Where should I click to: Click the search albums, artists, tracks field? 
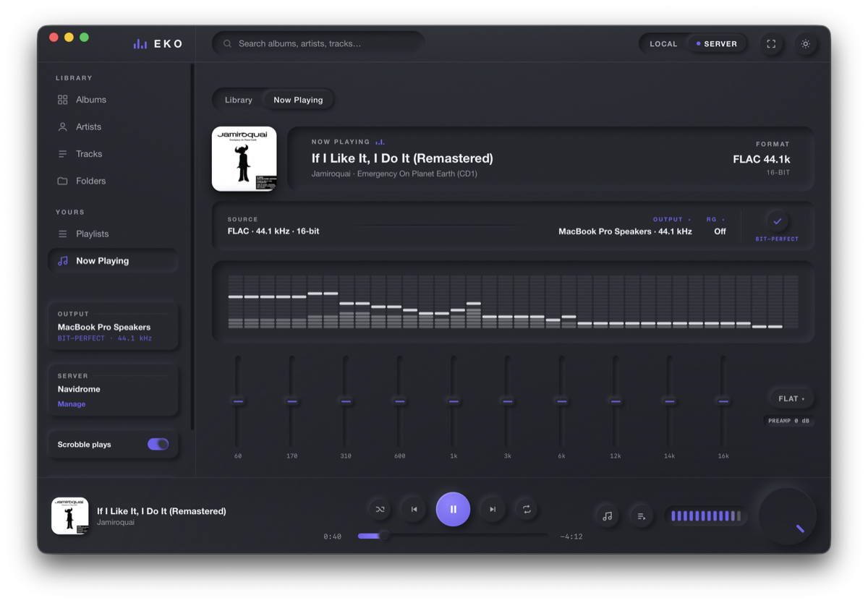pyautogui.click(x=318, y=43)
